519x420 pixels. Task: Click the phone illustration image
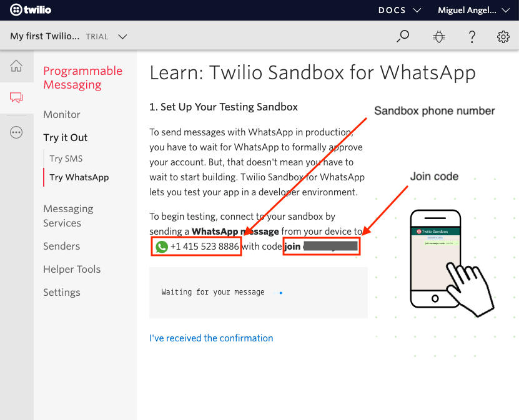(x=452, y=263)
